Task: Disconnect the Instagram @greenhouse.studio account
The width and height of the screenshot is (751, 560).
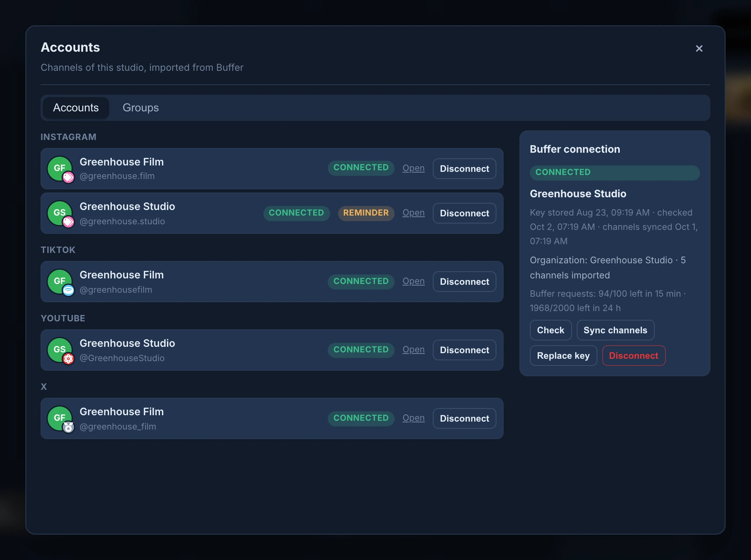Action: point(464,213)
